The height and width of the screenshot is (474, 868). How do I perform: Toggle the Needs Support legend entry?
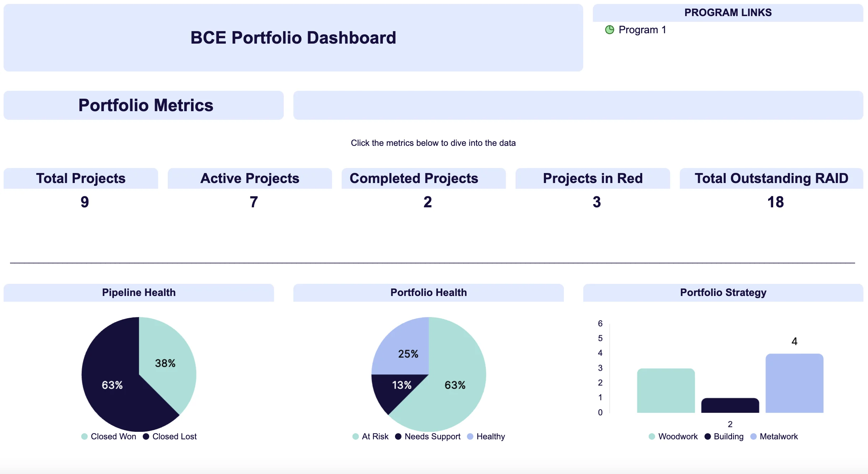pyautogui.click(x=428, y=436)
